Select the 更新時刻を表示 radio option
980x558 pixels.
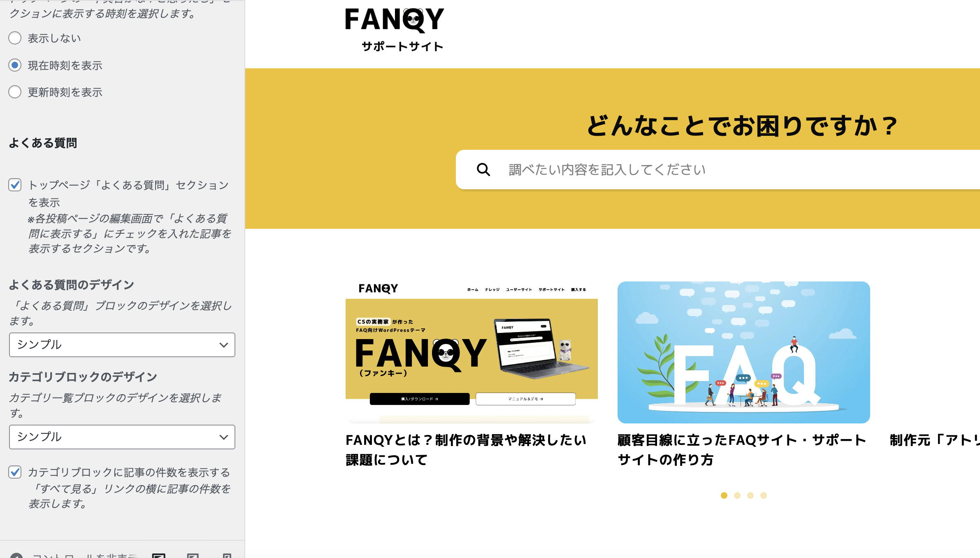[x=15, y=92]
